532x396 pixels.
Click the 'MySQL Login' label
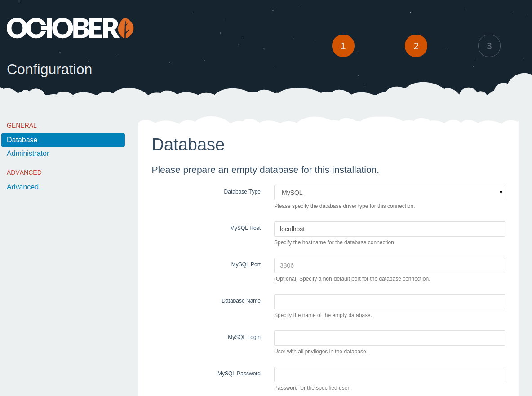click(x=244, y=337)
